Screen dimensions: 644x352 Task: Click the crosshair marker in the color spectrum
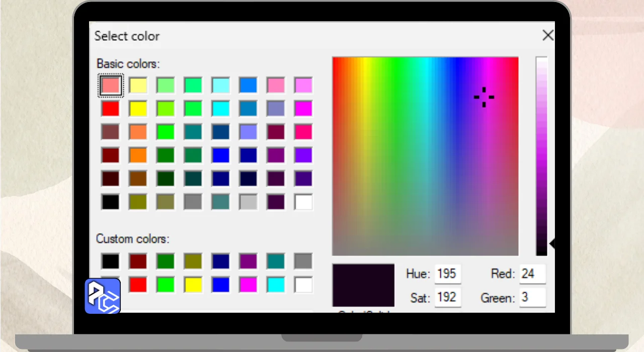coord(484,97)
